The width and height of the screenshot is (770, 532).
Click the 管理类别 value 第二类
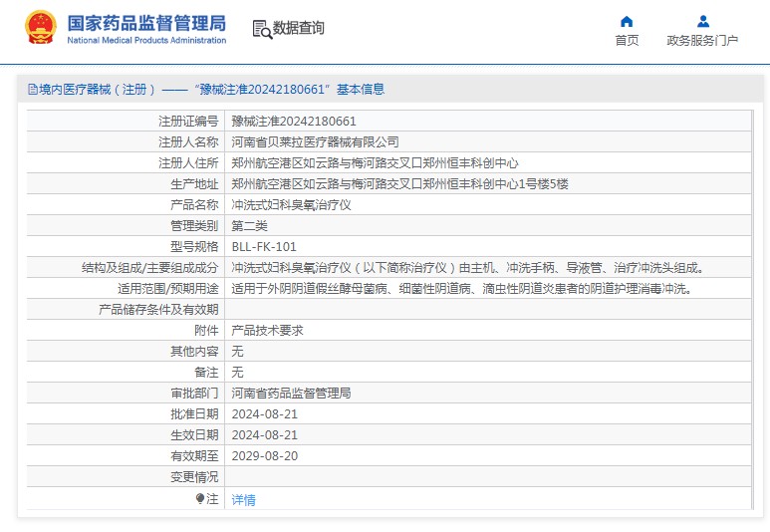249,225
